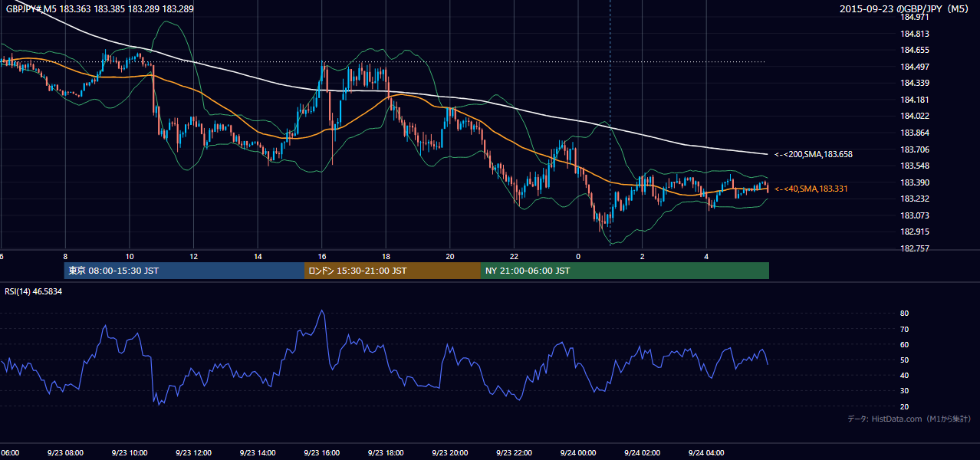Click RSI axis level 60

905,344
